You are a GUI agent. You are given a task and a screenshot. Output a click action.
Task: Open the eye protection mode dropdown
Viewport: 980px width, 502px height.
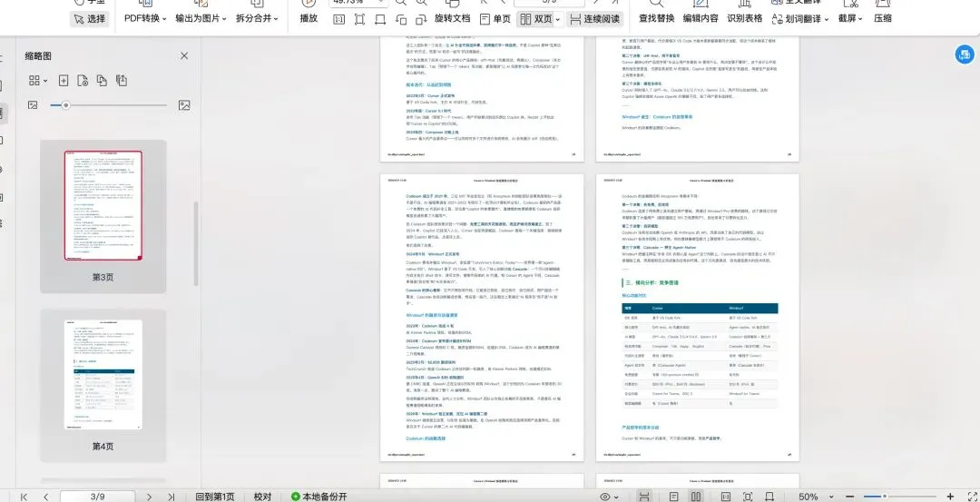point(610,497)
